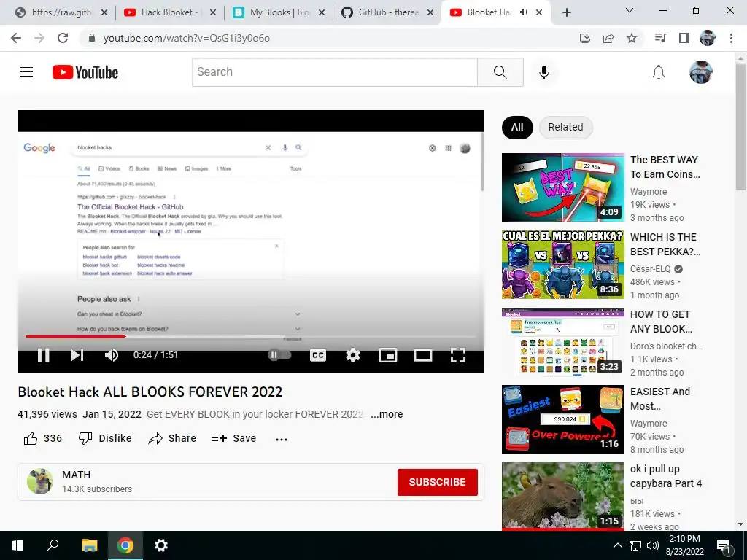Enable theater mode view
This screenshot has width=747, height=560.
click(x=422, y=355)
